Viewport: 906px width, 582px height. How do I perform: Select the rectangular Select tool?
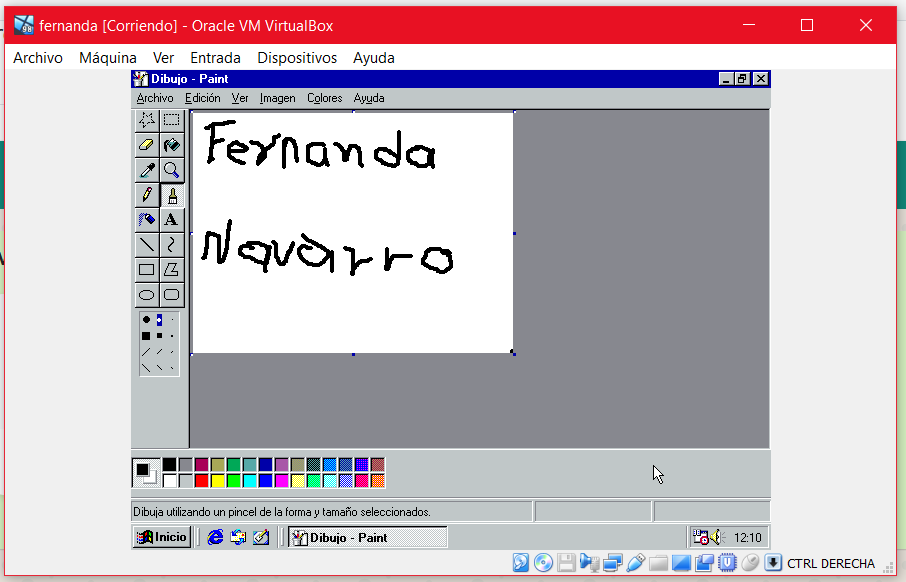point(172,120)
